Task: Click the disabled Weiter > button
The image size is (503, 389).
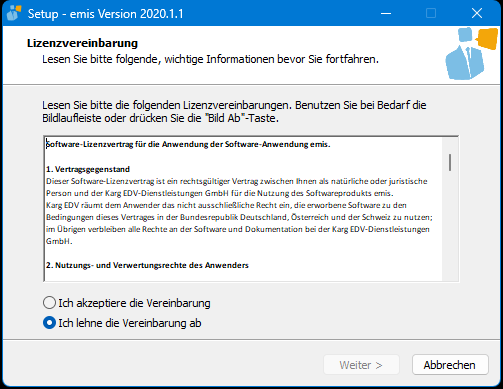Action: pyautogui.click(x=361, y=365)
